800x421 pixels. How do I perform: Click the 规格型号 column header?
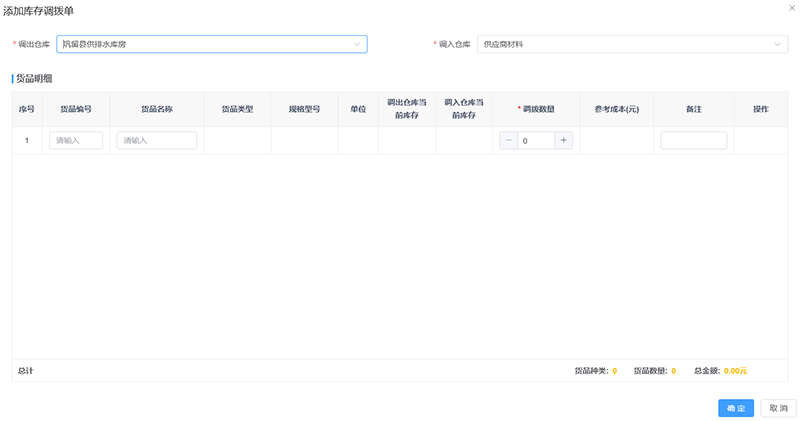(305, 109)
